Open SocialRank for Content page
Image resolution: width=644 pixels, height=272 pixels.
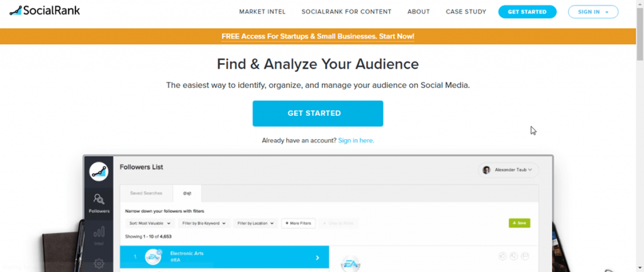click(x=347, y=12)
